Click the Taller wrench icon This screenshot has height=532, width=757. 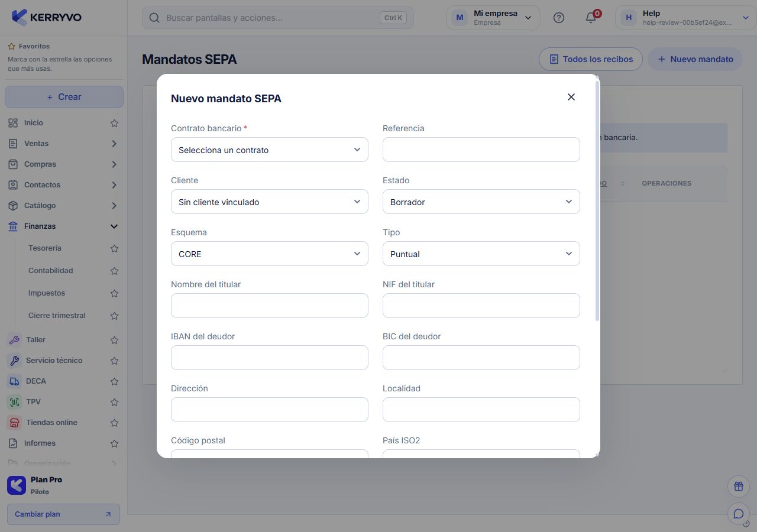(14, 340)
